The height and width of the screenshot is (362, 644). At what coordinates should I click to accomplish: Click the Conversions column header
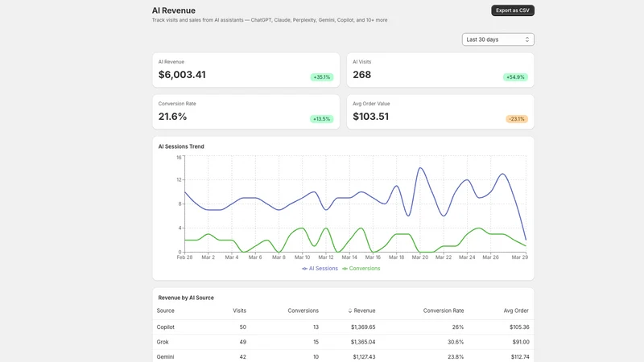click(x=303, y=311)
